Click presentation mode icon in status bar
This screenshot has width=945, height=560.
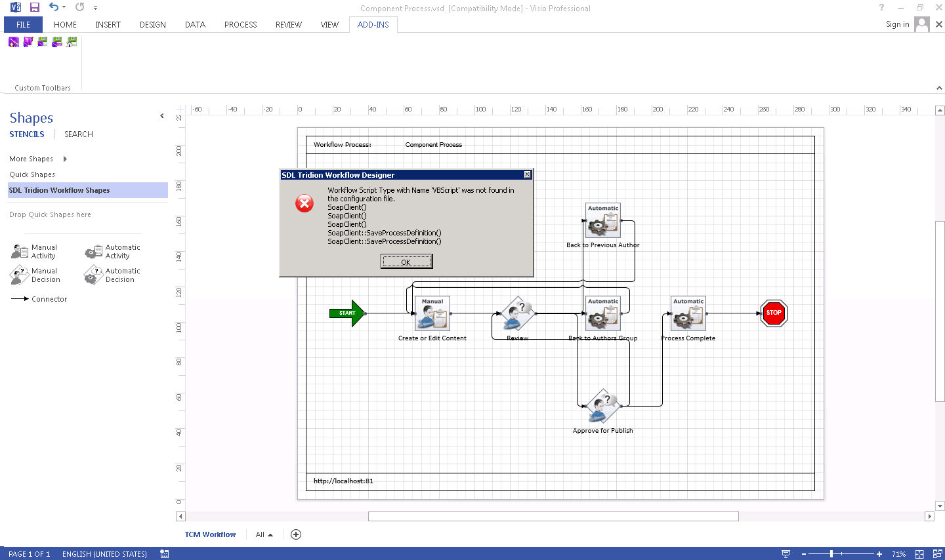(786, 554)
